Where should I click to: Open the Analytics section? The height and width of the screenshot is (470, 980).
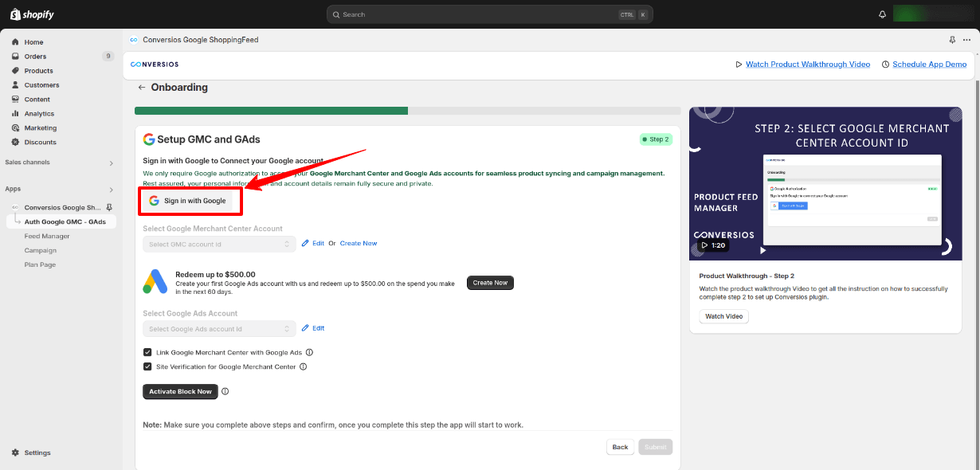pyautogui.click(x=39, y=114)
